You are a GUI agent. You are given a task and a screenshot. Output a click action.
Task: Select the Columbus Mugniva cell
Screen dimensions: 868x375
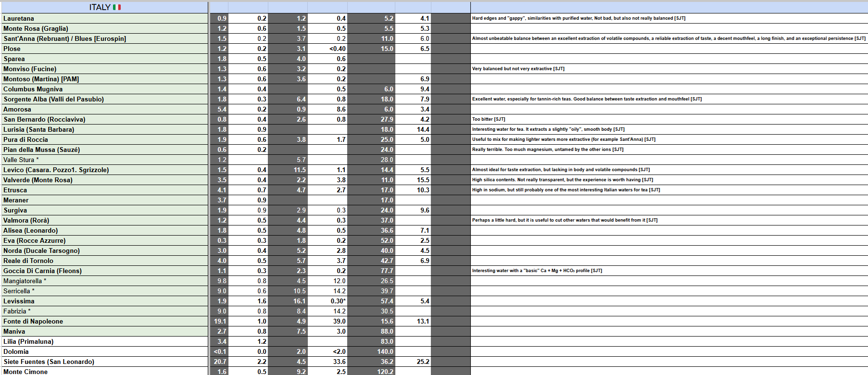click(x=104, y=89)
